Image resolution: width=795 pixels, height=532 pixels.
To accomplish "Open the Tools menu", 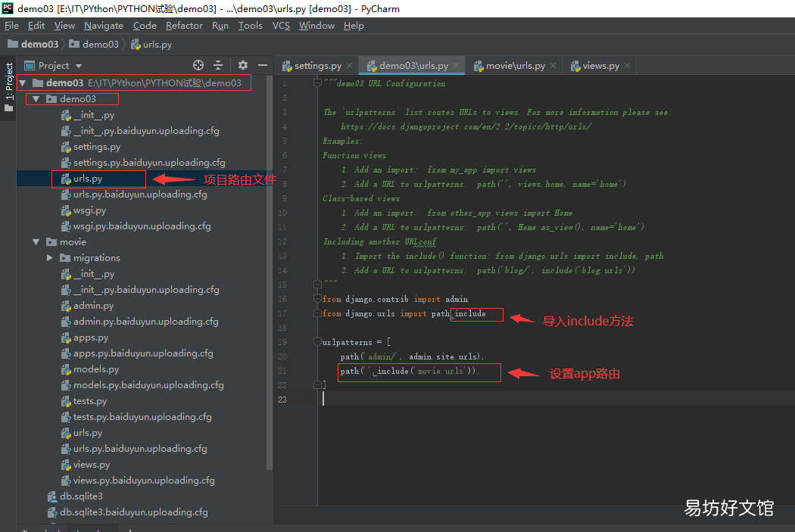I will point(251,25).
